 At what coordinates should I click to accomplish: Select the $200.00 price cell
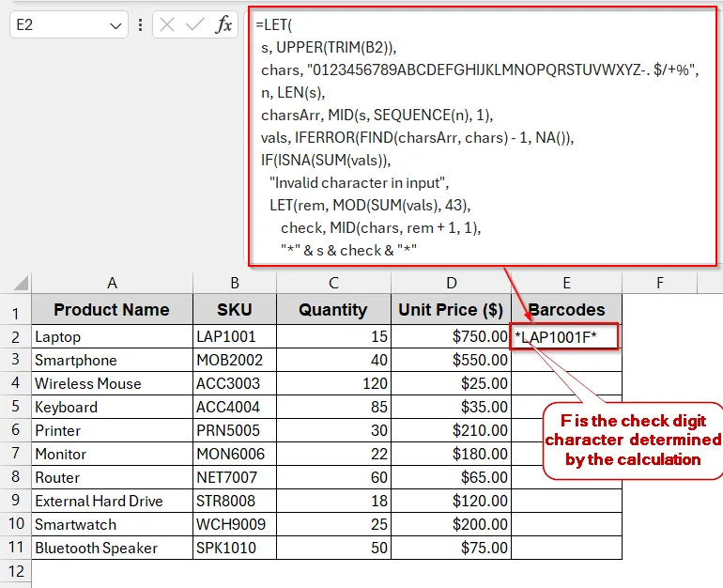click(452, 525)
